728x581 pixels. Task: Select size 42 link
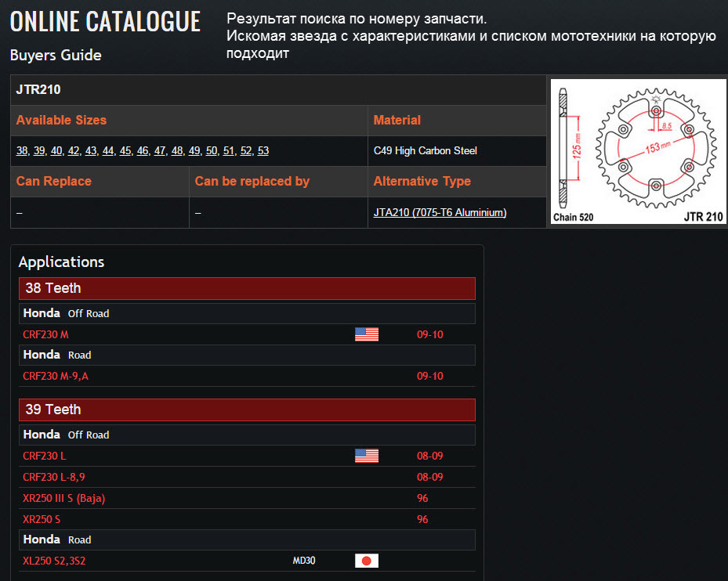[74, 151]
